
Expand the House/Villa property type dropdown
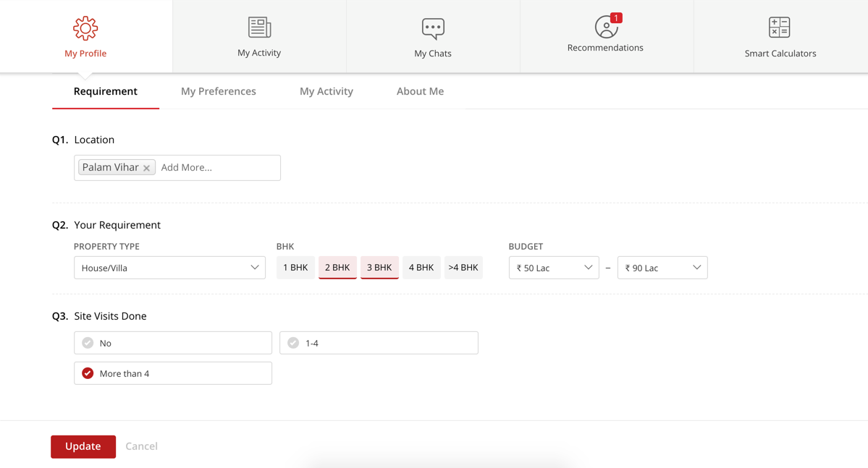169,268
